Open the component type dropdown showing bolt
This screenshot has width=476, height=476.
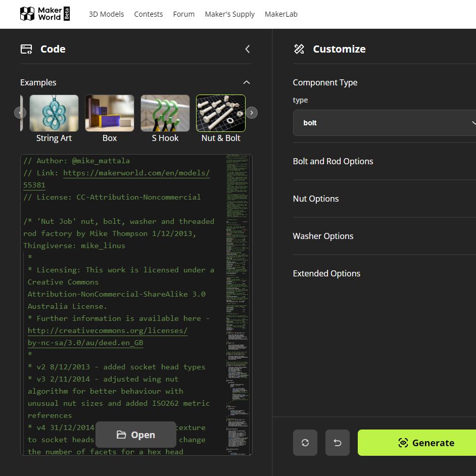coord(385,123)
